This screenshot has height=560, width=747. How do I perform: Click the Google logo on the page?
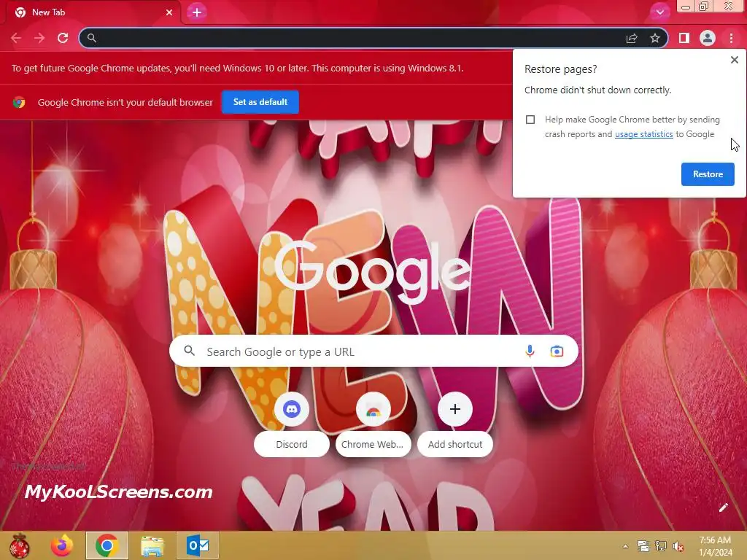[373, 272]
